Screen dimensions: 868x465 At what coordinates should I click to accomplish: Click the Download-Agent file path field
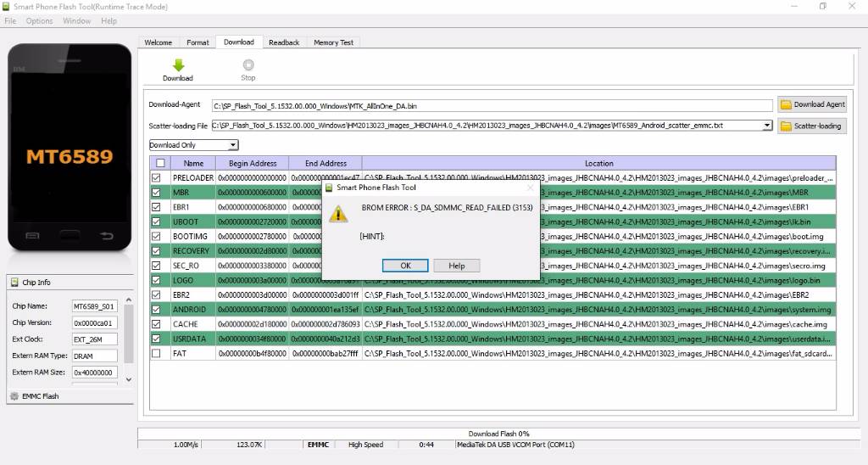tap(492, 105)
